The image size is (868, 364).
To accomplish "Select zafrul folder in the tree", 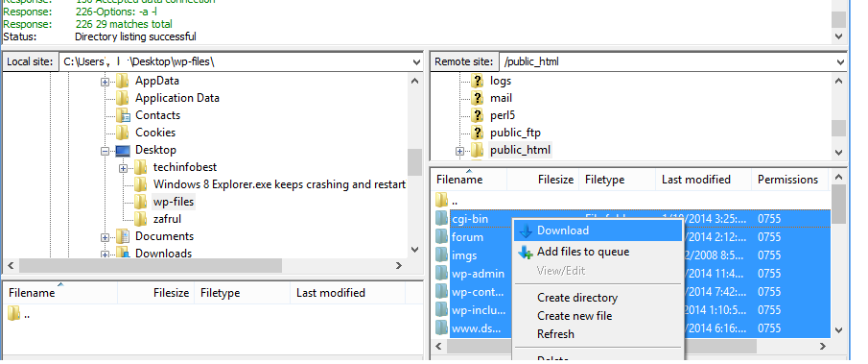I will [167, 219].
